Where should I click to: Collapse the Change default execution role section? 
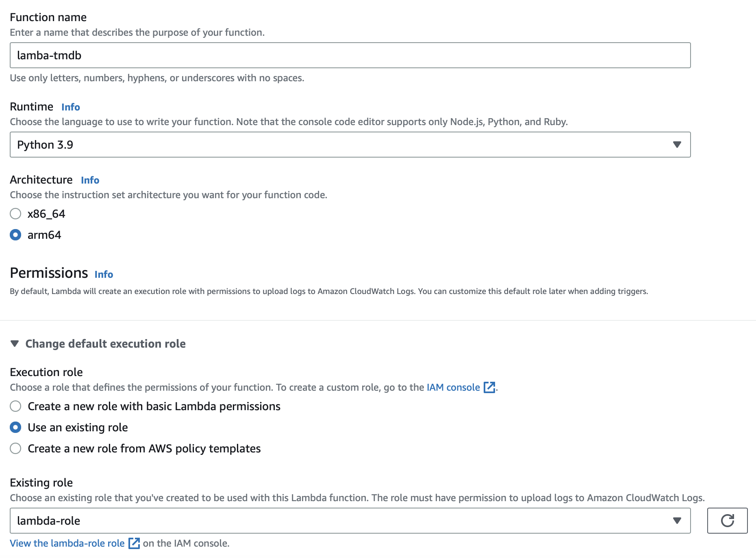pyautogui.click(x=15, y=344)
